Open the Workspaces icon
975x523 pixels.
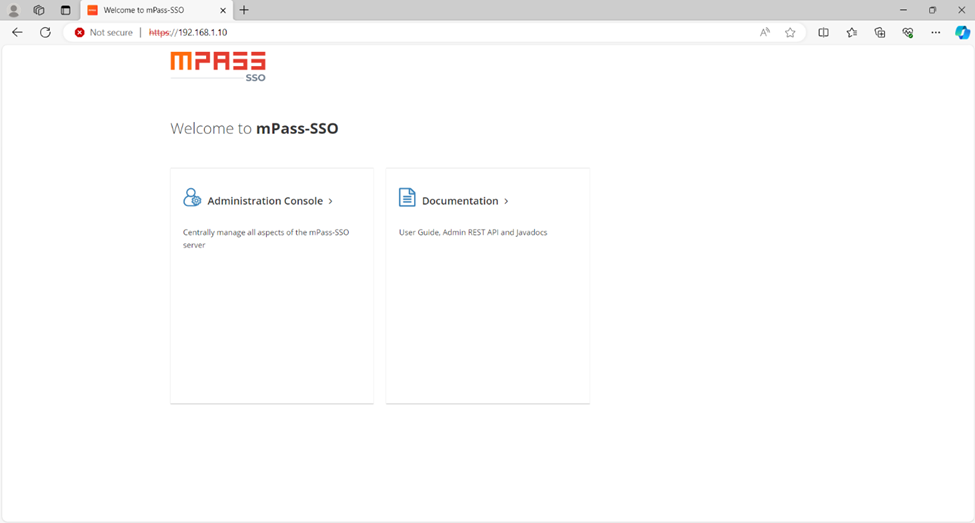[39, 10]
